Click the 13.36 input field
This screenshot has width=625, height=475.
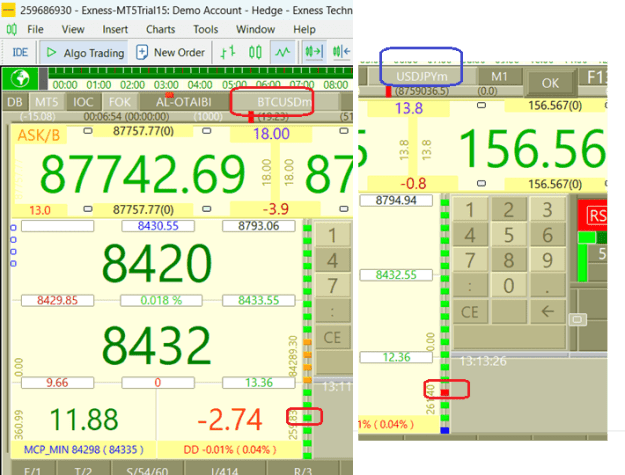coord(259,383)
